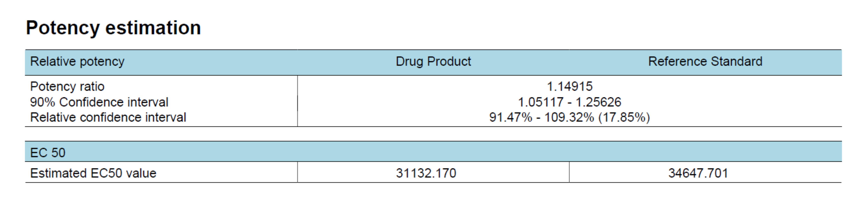Select the "Estimated EC50 value" row label
Image resolution: width=868 pixels, height=208 pixels.
click(93, 173)
